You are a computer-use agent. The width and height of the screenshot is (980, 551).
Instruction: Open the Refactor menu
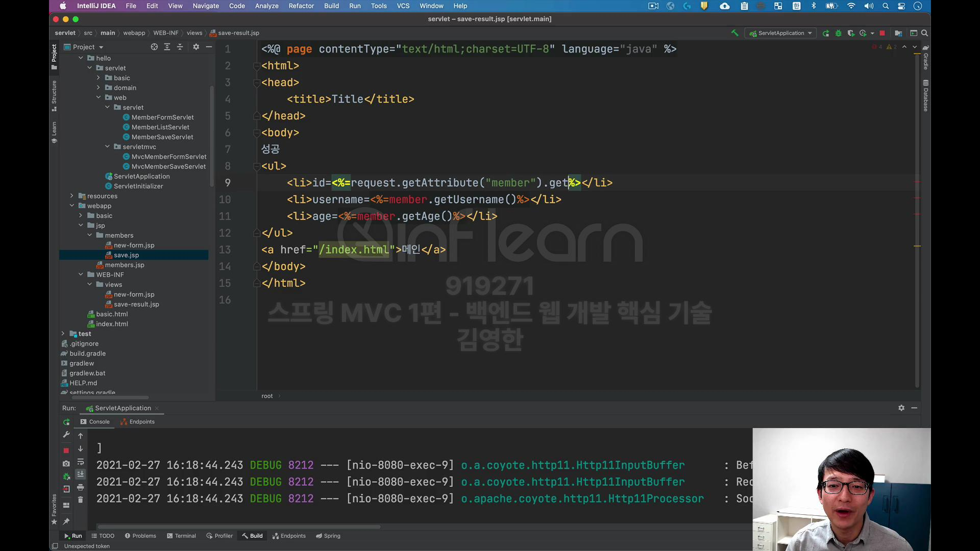click(301, 6)
